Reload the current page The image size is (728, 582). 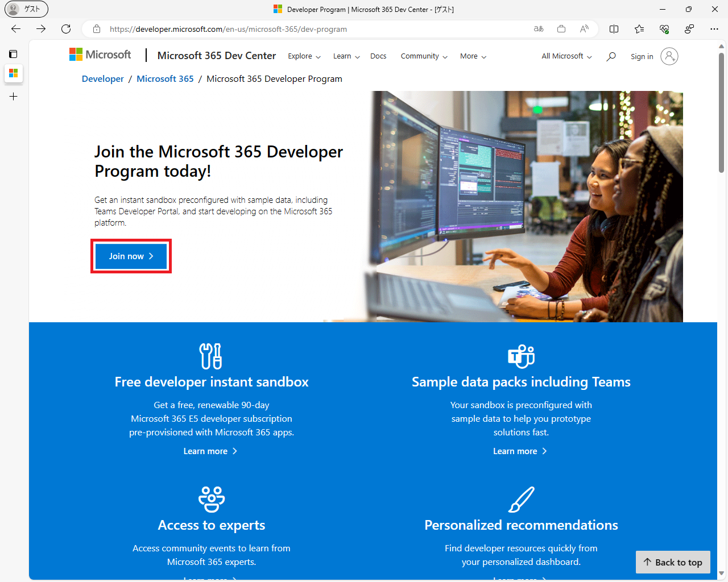tap(66, 29)
